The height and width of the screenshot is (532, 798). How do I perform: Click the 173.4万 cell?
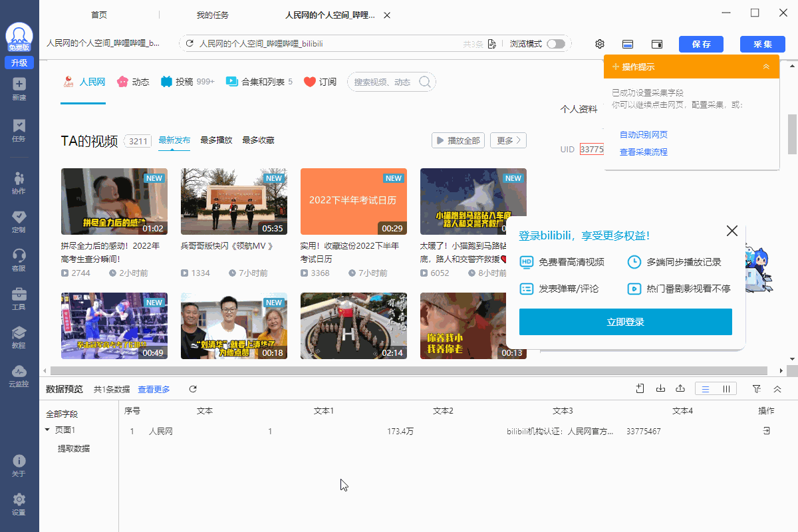400,432
